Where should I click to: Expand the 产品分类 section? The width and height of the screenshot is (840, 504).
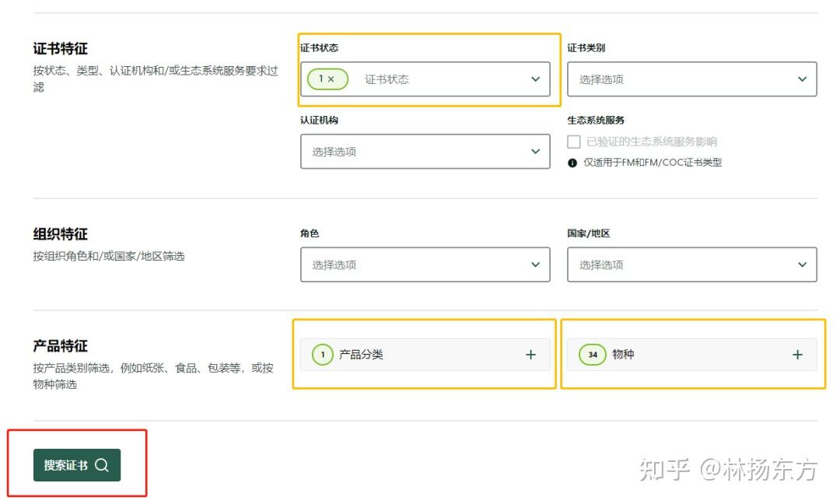click(425, 354)
